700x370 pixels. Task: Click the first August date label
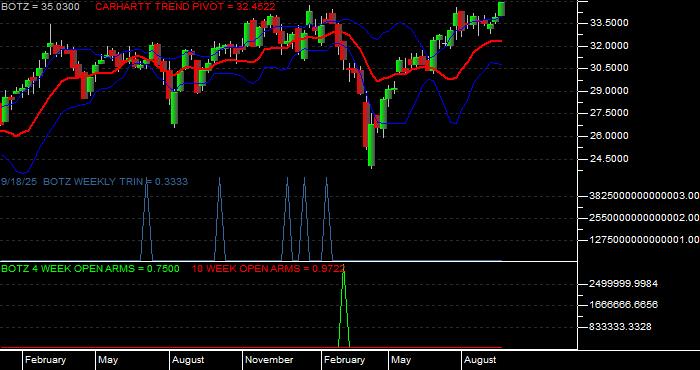pos(188,360)
